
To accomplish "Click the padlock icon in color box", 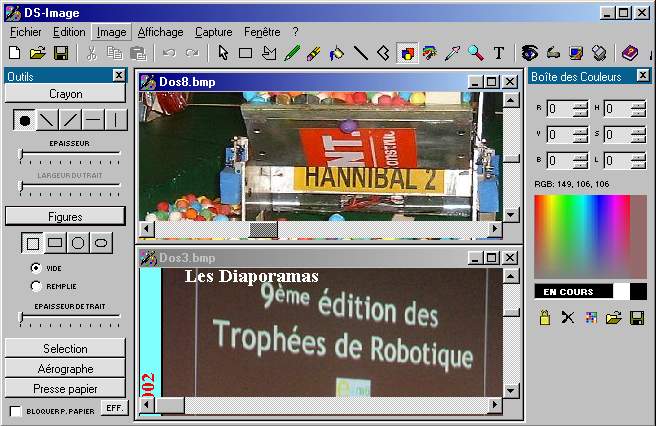I will (545, 318).
